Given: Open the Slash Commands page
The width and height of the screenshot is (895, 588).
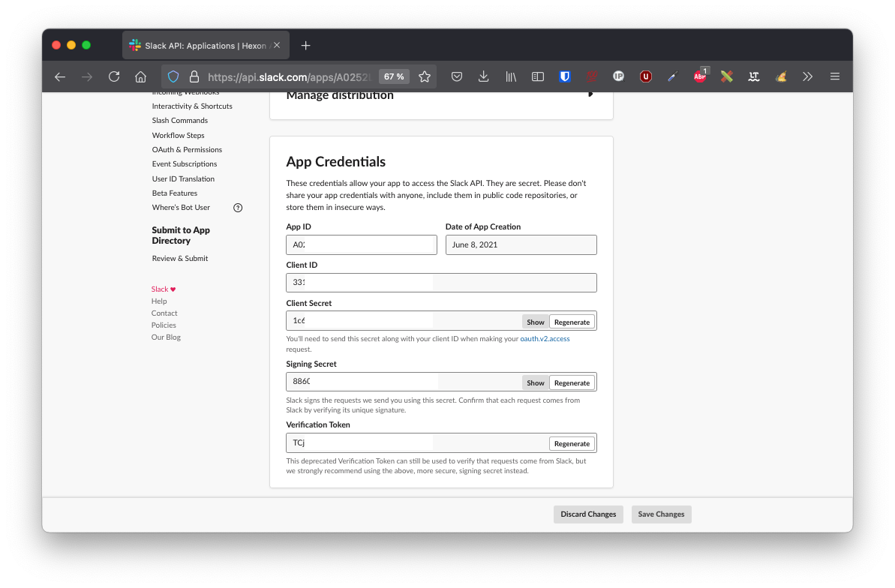Looking at the screenshot, I should [x=180, y=121].
